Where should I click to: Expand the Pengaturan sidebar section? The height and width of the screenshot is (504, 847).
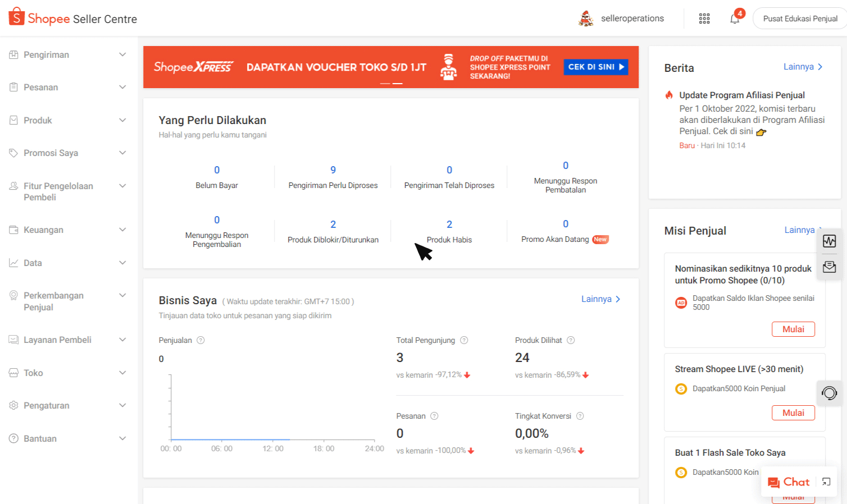coord(67,405)
